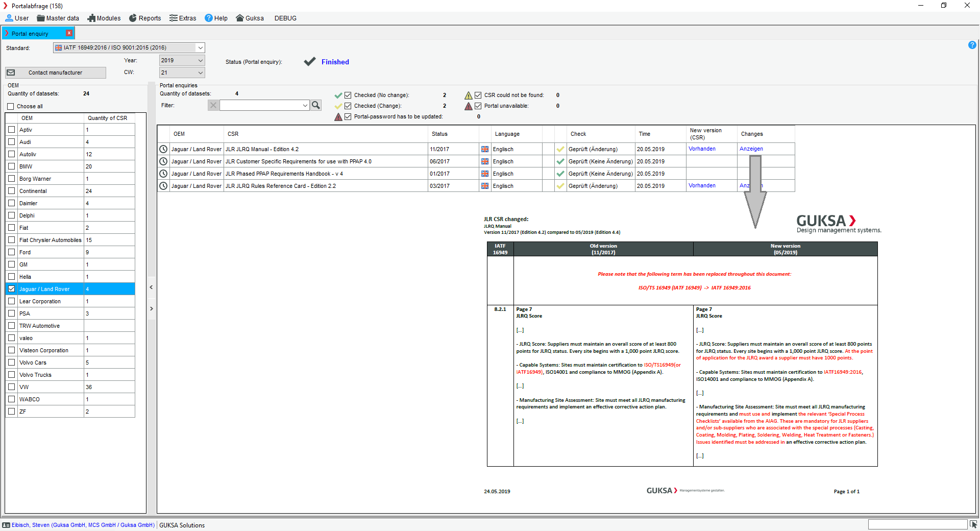Image resolution: width=980 pixels, height=531 pixels.
Task: Click Anzeigen link for JLRQ Manual row
Action: (751, 149)
